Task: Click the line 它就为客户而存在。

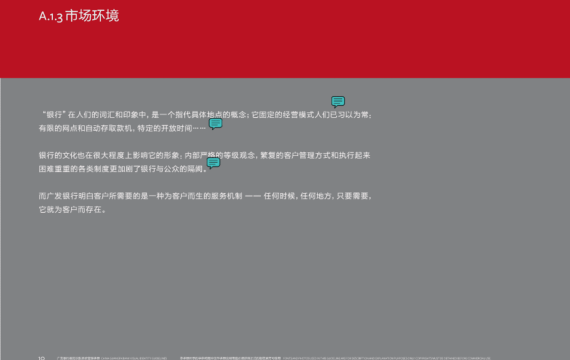Action: coord(72,210)
